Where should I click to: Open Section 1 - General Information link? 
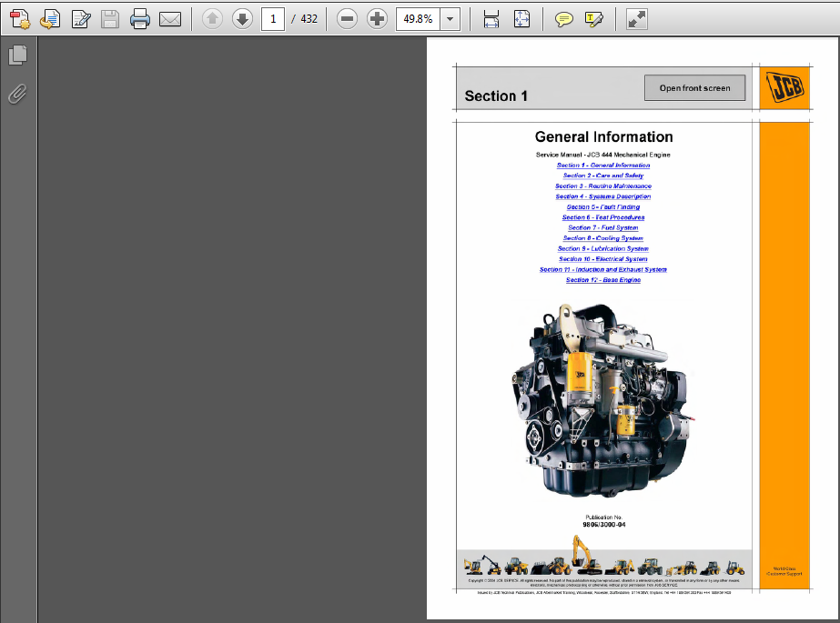pos(603,166)
